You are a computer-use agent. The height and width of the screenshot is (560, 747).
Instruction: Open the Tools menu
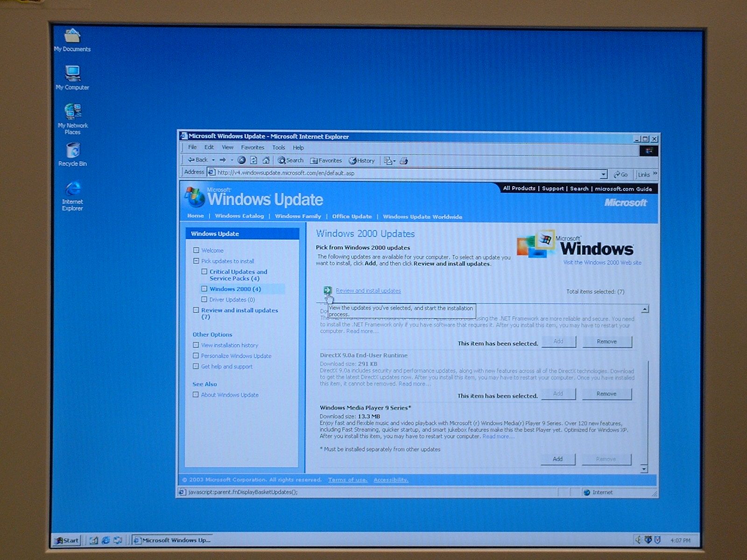[x=279, y=147]
